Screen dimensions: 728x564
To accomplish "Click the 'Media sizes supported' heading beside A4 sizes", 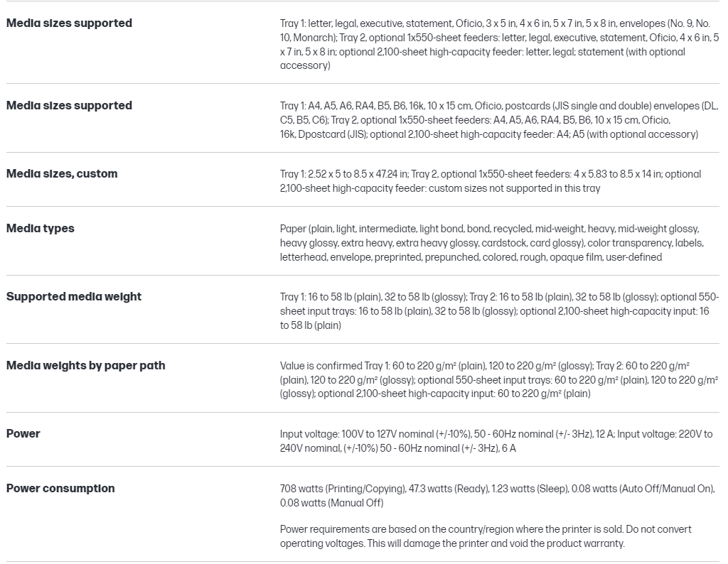I will (x=69, y=106).
